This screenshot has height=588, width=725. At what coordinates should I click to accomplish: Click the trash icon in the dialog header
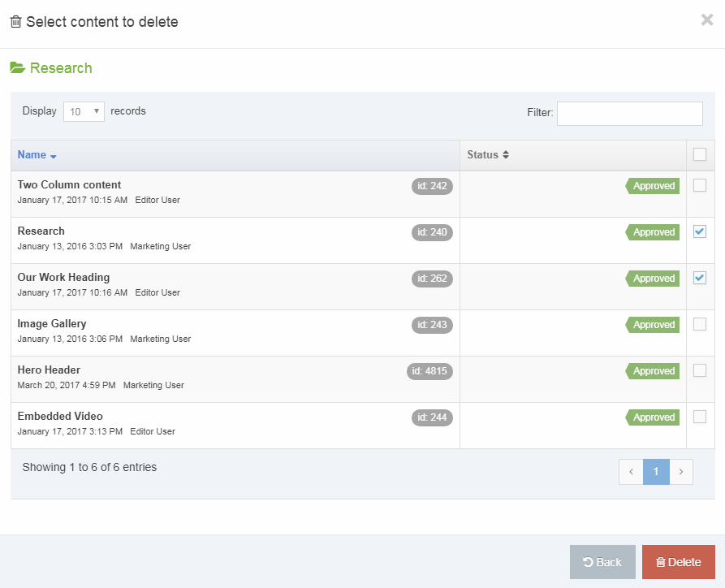click(x=15, y=22)
